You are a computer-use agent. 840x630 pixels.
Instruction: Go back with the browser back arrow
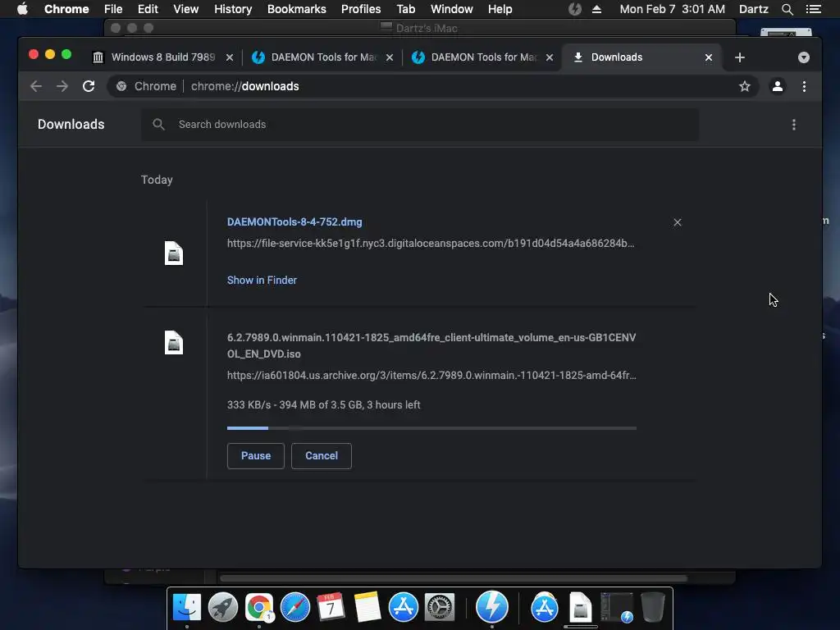coord(36,86)
